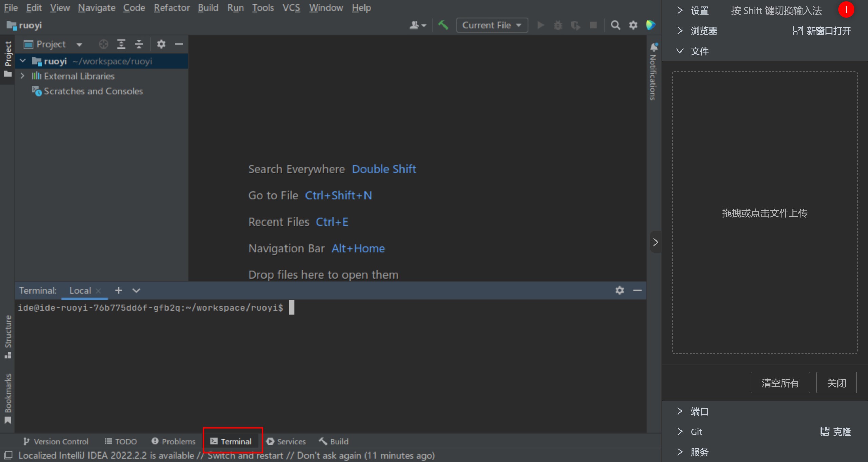Open the VCS menu
Viewport: 868px width, 462px height.
(291, 7)
